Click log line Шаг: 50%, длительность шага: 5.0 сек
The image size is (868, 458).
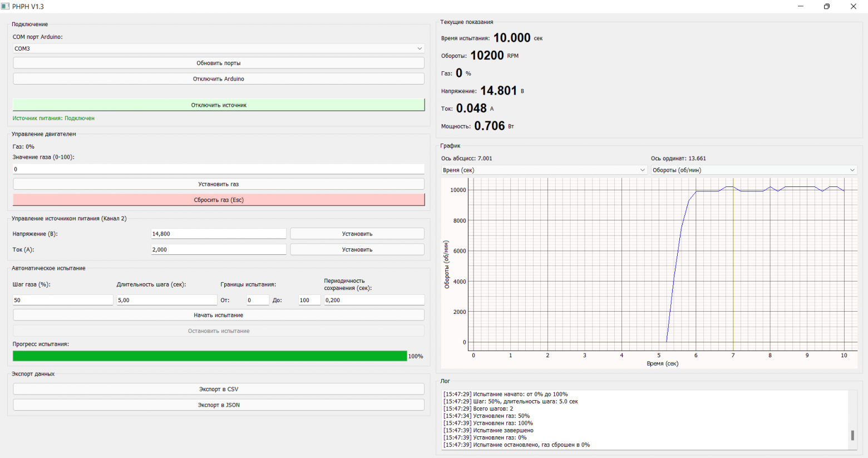click(510, 401)
